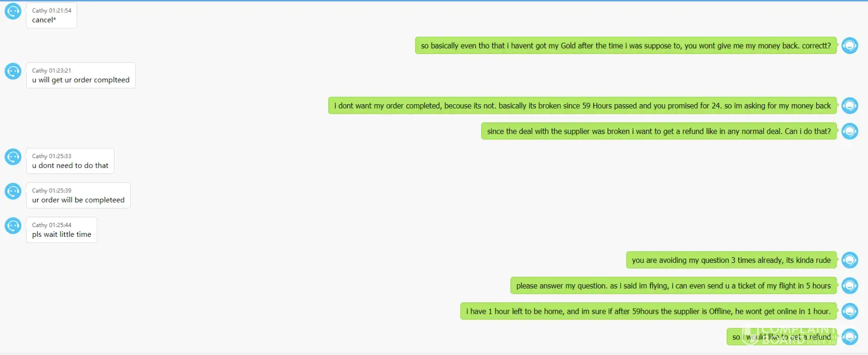
Task: Click the customer avatar beside "Can i do that?" message
Action: point(850,131)
